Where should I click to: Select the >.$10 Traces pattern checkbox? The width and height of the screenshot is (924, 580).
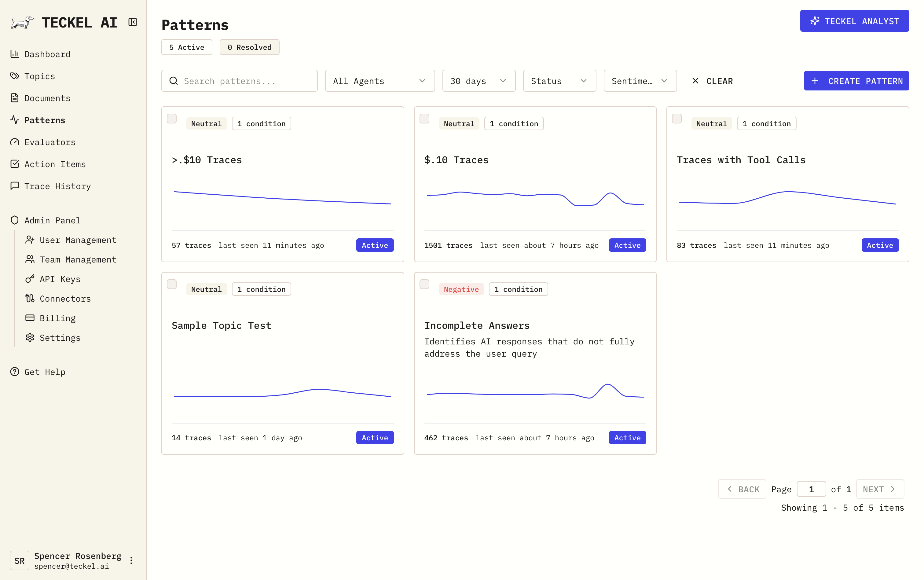point(172,119)
